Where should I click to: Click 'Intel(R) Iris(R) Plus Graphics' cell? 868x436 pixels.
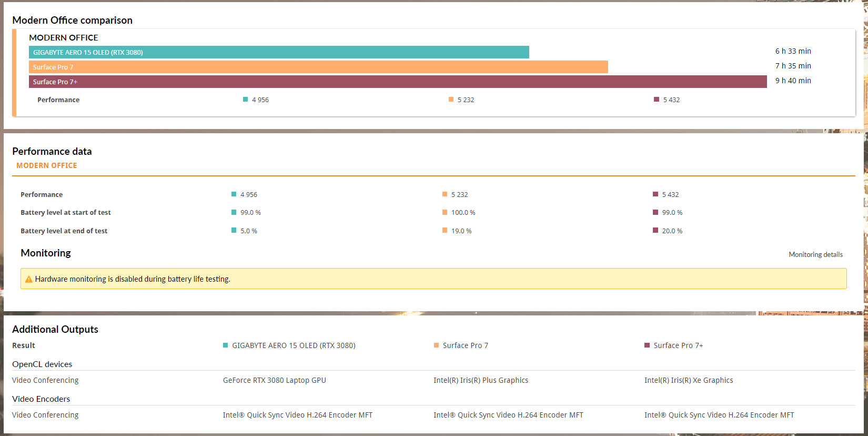(x=481, y=380)
